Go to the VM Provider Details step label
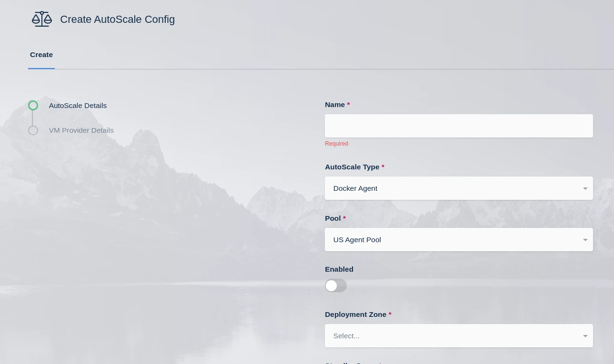The width and height of the screenshot is (614, 364). (81, 130)
